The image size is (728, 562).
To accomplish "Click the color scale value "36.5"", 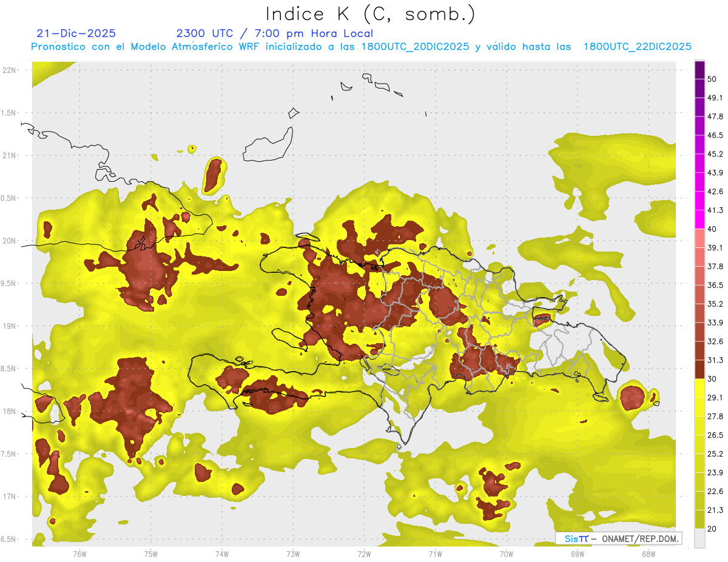I will (x=715, y=285).
